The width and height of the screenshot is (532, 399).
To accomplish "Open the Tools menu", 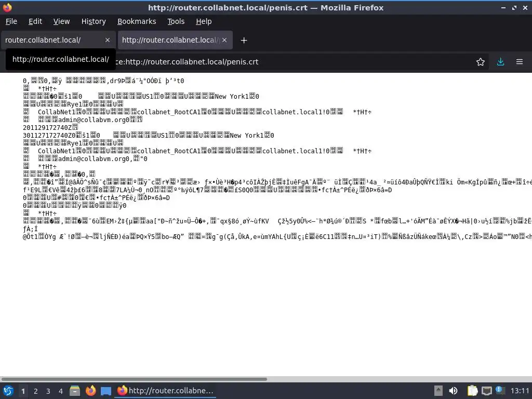I will [176, 21].
